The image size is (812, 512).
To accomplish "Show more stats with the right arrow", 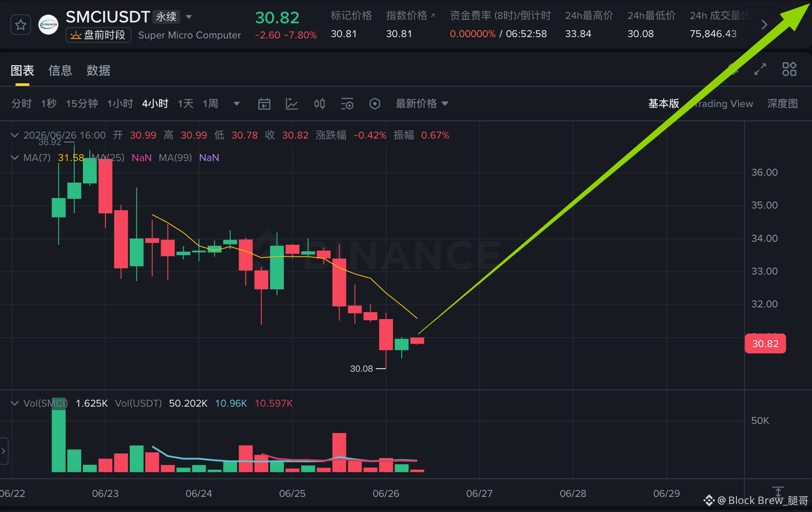I will click(764, 25).
